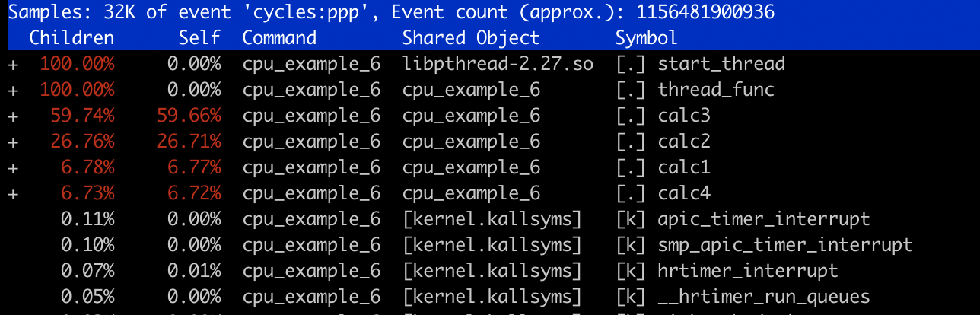Viewport: 980px width, 315px height.
Task: Click the Children column header
Action: pyautogui.click(x=72, y=38)
